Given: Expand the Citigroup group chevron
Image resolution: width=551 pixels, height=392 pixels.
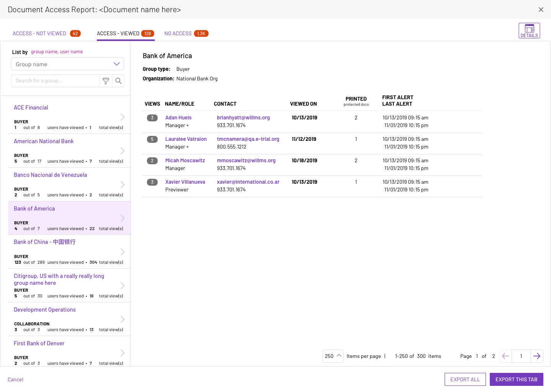Looking at the screenshot, I should (122, 285).
